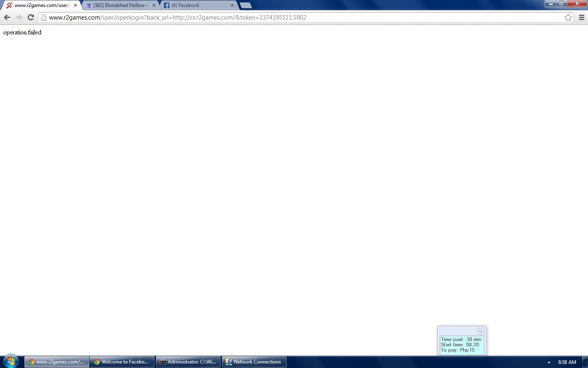Click the browser forward arrow
This screenshot has width=588, height=368.
pyautogui.click(x=19, y=17)
